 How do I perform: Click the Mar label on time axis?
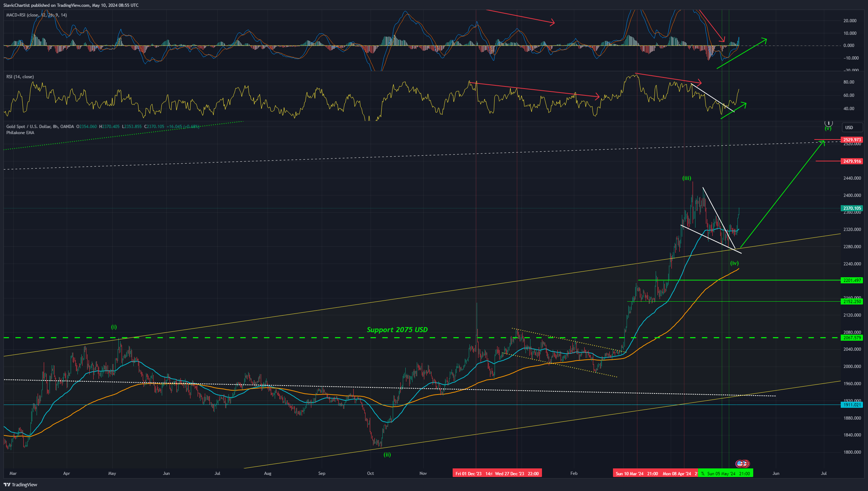tap(13, 473)
